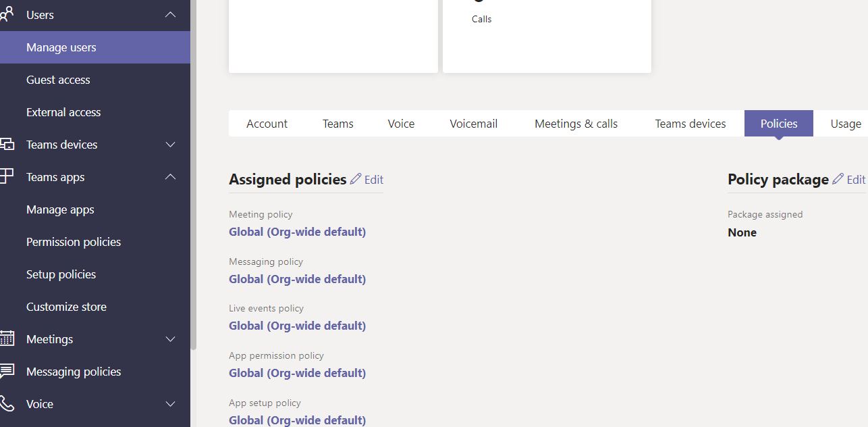
Task: Open the Voicemail tab
Action: 473,124
